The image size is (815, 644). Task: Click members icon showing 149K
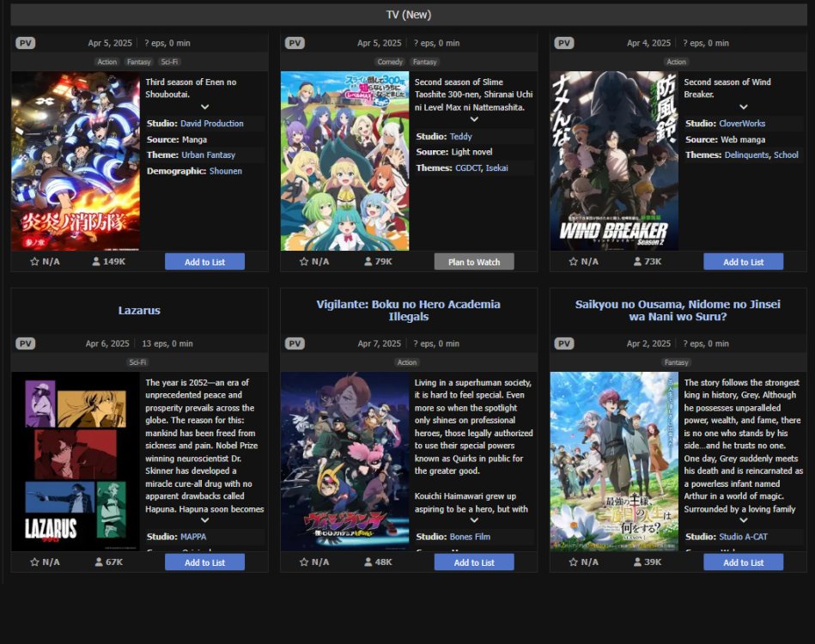[x=95, y=261]
